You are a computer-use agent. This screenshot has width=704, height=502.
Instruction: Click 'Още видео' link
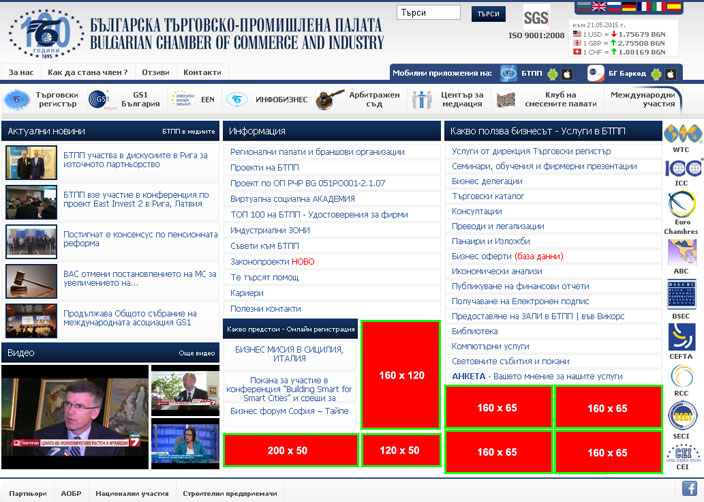[197, 353]
